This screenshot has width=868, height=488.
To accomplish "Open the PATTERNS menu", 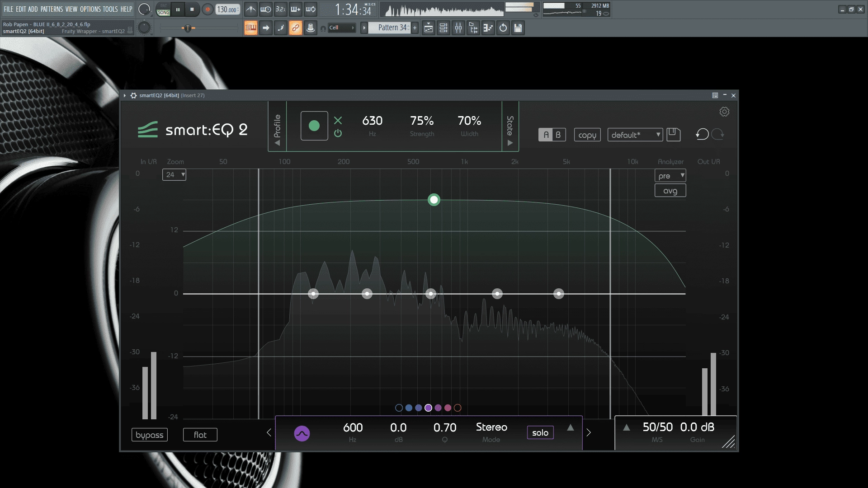I will click(52, 9).
